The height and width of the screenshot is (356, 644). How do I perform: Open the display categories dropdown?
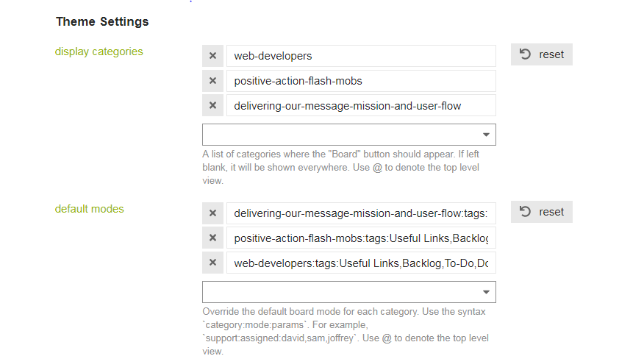click(349, 135)
